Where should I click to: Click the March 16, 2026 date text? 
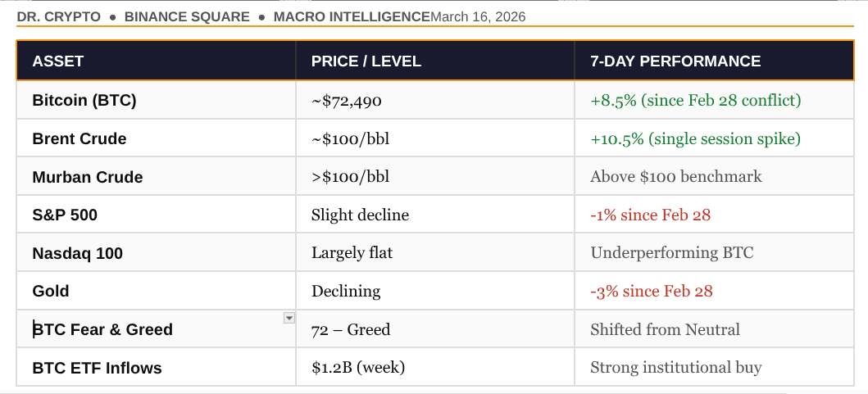coord(478,16)
